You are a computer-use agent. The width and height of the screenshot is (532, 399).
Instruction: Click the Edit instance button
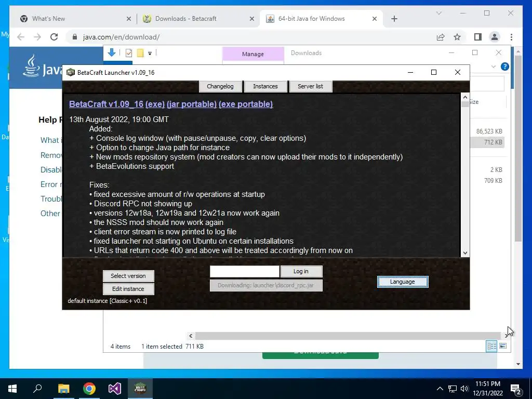pos(128,289)
